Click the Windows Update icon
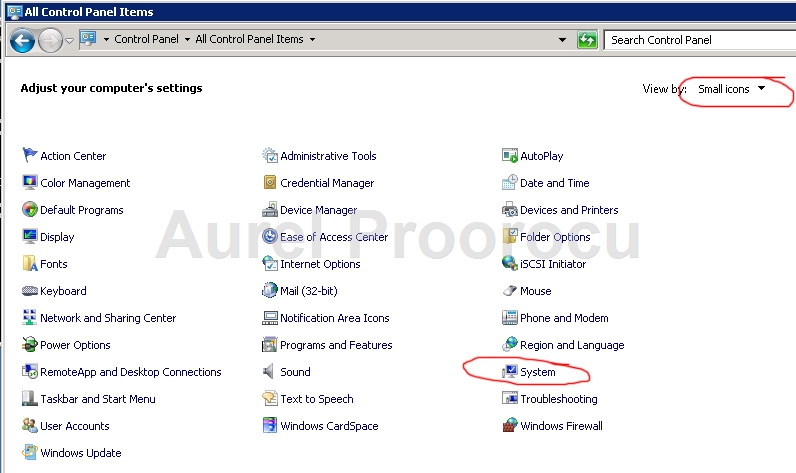 coord(29,452)
